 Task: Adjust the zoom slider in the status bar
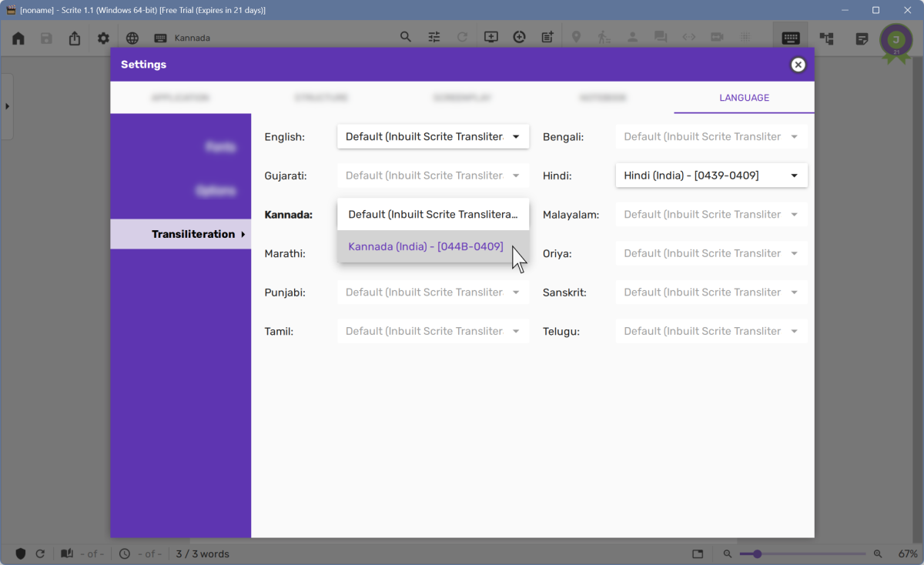[758, 553]
